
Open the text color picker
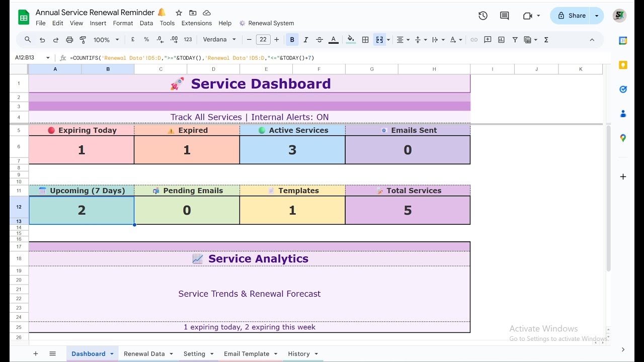pyautogui.click(x=333, y=40)
